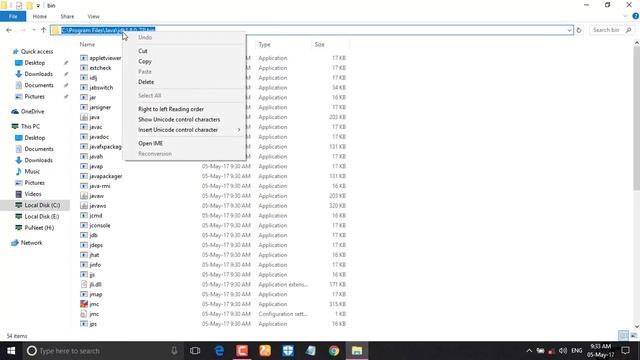Switch to Large icons view layout
640x360 pixels.
[x=633, y=336]
